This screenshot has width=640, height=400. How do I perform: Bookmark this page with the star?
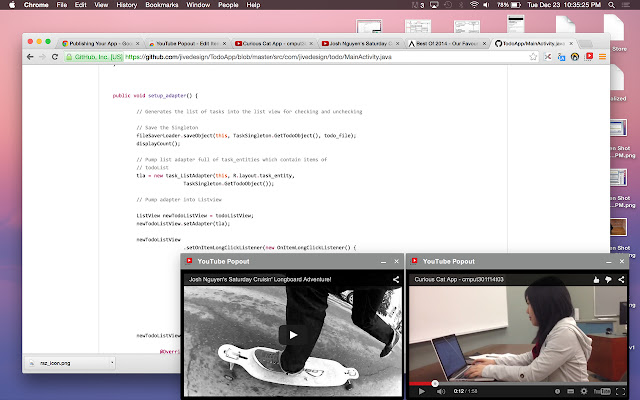tap(533, 57)
